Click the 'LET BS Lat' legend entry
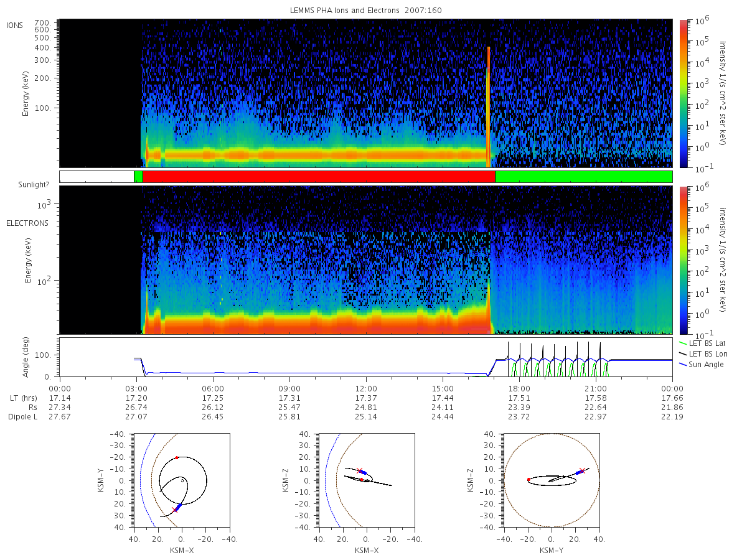This screenshot has height=560, width=747. click(x=703, y=343)
